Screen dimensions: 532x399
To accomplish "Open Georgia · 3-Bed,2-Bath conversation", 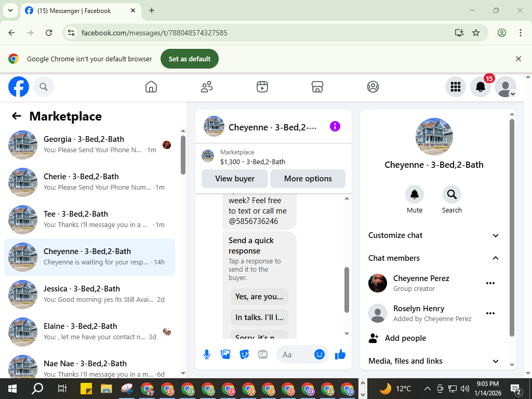I will pos(89,145).
